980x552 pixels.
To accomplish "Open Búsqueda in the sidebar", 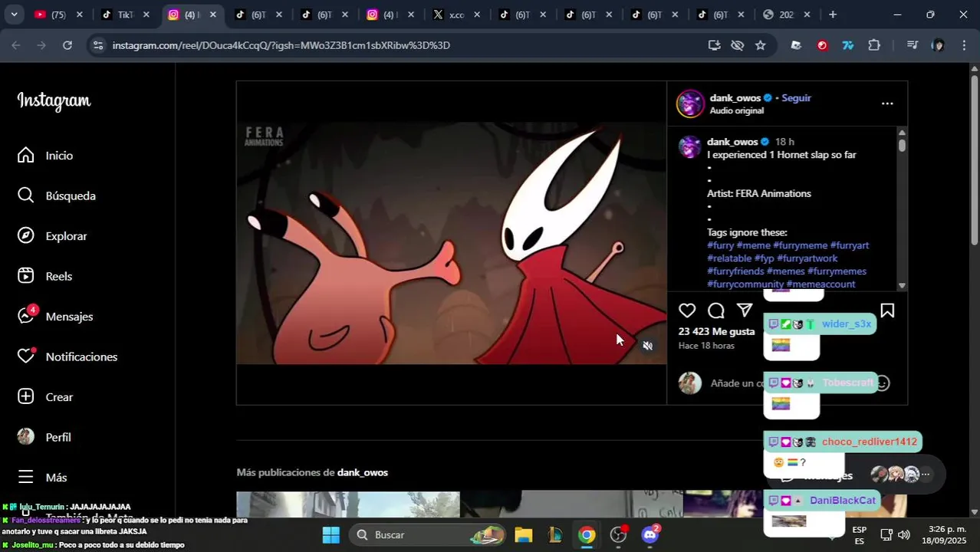I will (x=57, y=195).
